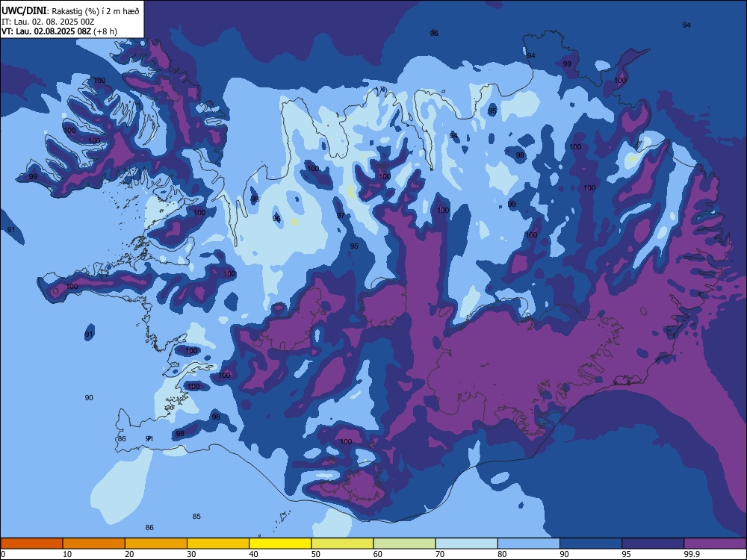Viewport: 747px width, 560px height.
Task: Select the medium blue 90–95 legend swatch
Action: pyautogui.click(x=591, y=544)
